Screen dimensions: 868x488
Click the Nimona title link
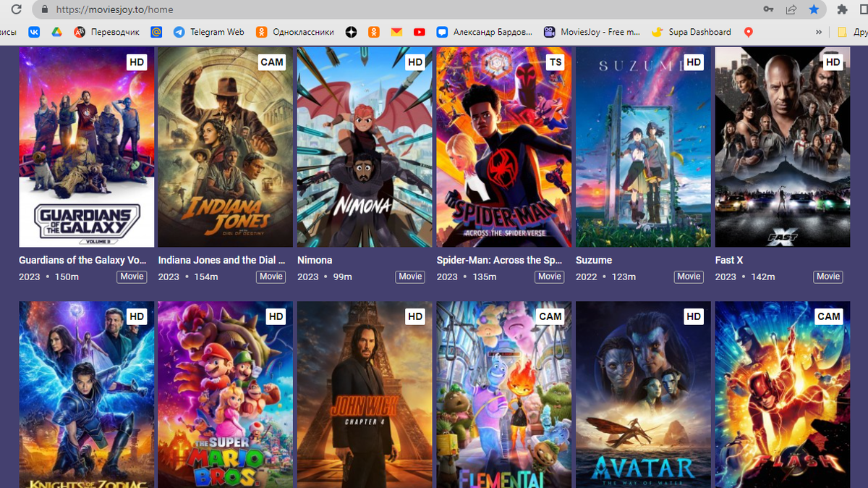point(315,260)
